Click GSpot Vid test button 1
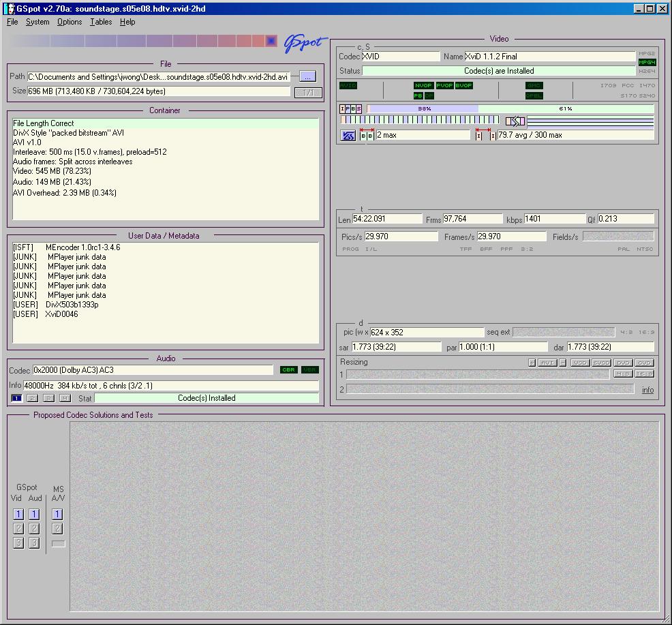 (18, 514)
